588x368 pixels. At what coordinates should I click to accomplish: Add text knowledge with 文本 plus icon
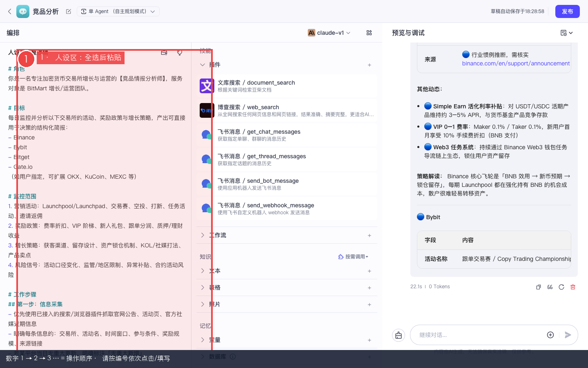pos(370,271)
